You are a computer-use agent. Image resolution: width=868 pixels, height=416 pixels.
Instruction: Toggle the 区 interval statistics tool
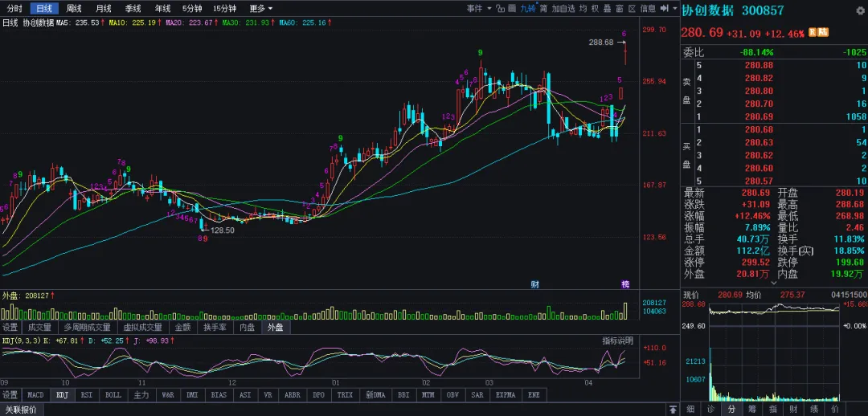click(632, 8)
